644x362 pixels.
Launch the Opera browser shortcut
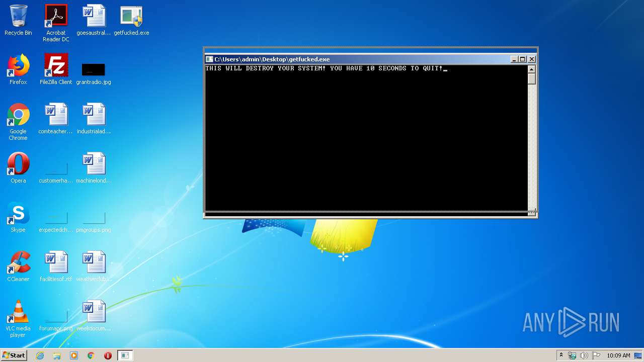pyautogui.click(x=18, y=168)
